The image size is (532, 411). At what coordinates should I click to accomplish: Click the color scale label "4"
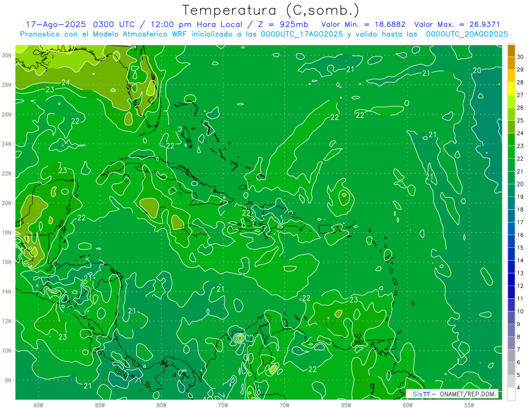pyautogui.click(x=520, y=388)
